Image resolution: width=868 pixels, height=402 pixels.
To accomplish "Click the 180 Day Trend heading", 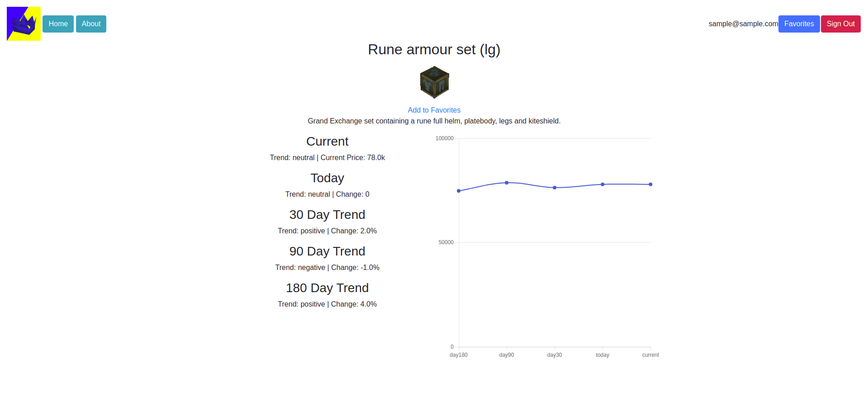I will pos(327,288).
